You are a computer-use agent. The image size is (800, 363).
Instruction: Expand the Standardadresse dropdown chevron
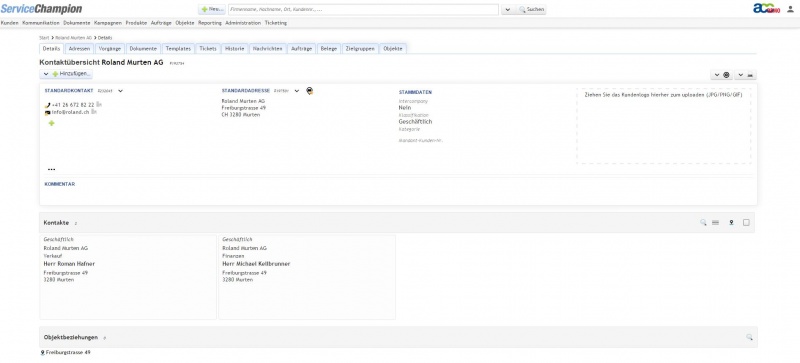(296, 91)
